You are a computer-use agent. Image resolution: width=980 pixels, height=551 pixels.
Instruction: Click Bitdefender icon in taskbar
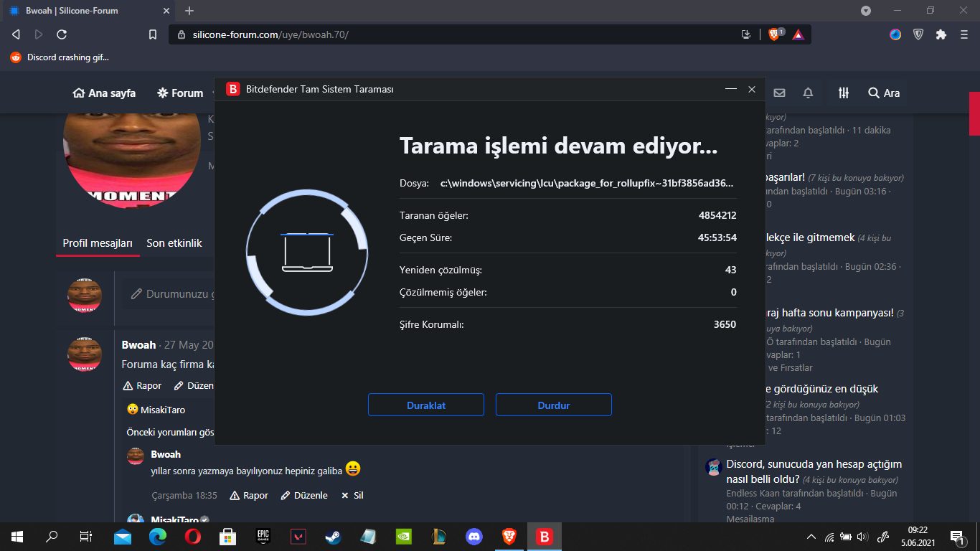[x=545, y=536]
